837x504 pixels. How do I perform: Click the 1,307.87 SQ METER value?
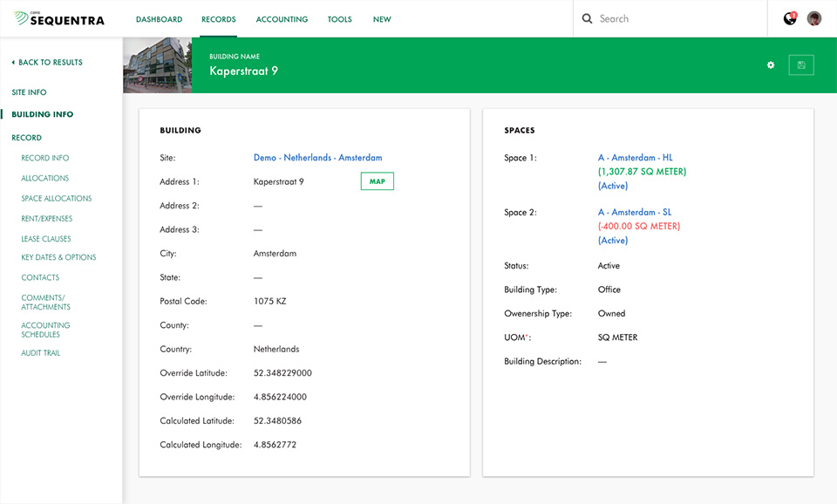coord(642,172)
